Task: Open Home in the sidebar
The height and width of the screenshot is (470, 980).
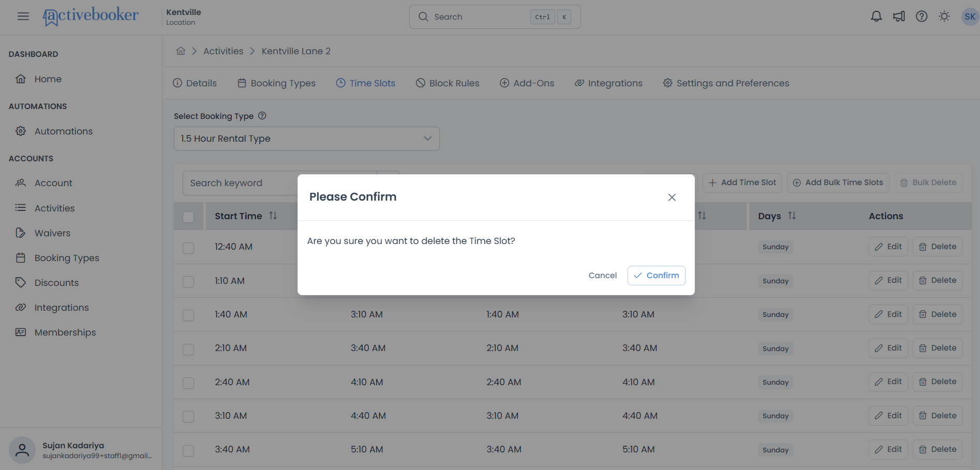Action: (48, 79)
